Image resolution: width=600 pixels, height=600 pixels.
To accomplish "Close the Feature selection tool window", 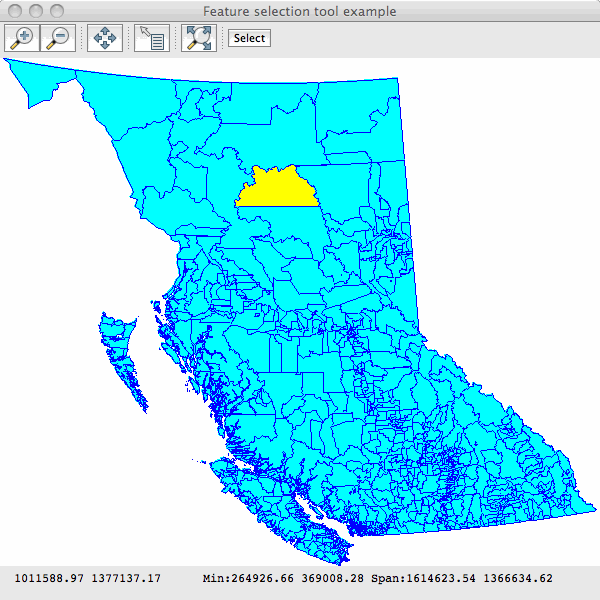I will (15, 11).
